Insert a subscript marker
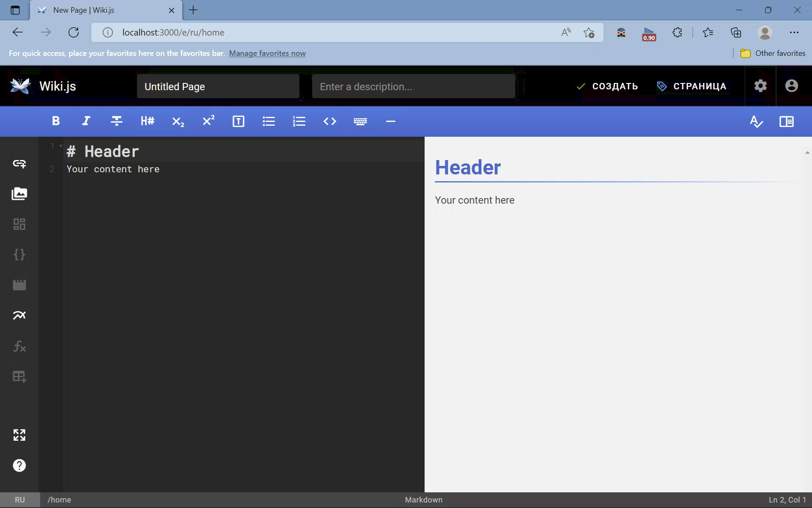This screenshot has height=508, width=812. (178, 121)
